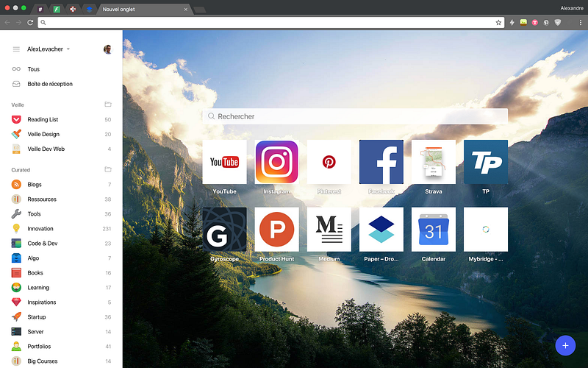This screenshot has width=588, height=368.
Task: Click the browser back arrow
Action: coord(7,23)
